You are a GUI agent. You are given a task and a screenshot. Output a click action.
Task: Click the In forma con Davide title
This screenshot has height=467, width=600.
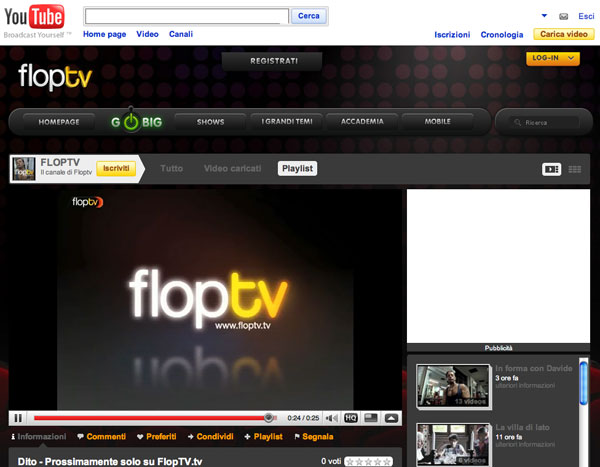click(x=533, y=368)
